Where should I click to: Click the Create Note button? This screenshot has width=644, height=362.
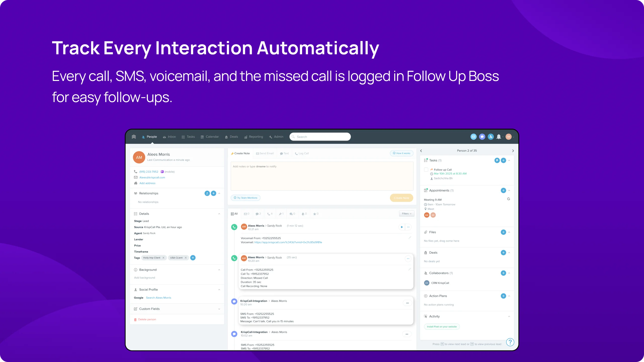pyautogui.click(x=401, y=198)
